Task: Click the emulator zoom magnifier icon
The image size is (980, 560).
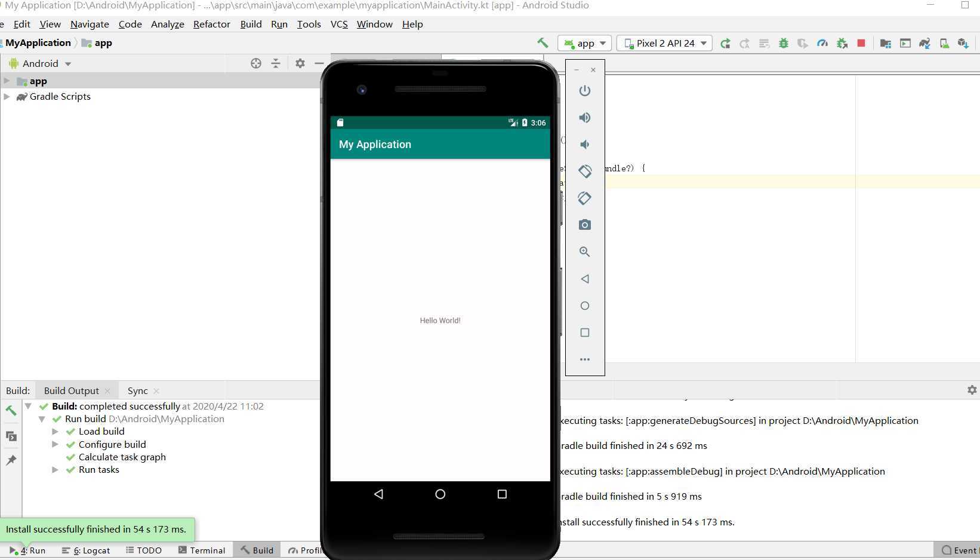Action: point(585,252)
